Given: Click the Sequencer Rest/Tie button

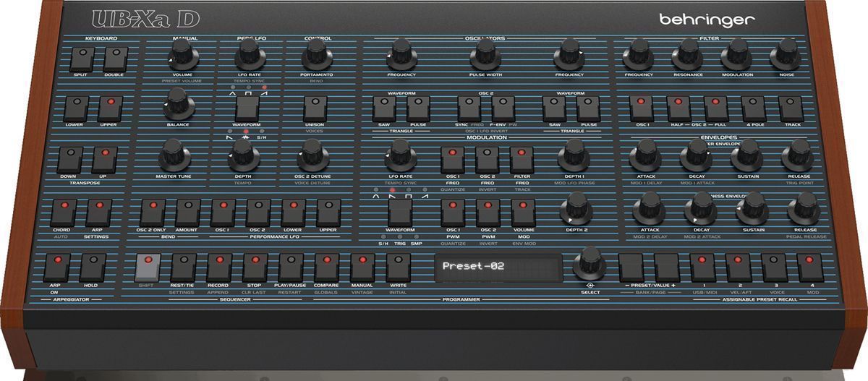Looking at the screenshot, I should 184,267.
